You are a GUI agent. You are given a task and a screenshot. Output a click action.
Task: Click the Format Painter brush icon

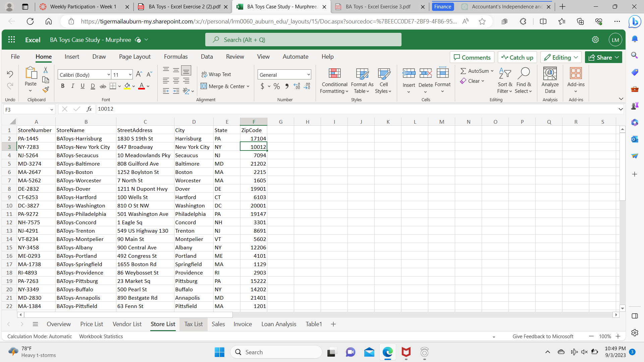coord(46,89)
